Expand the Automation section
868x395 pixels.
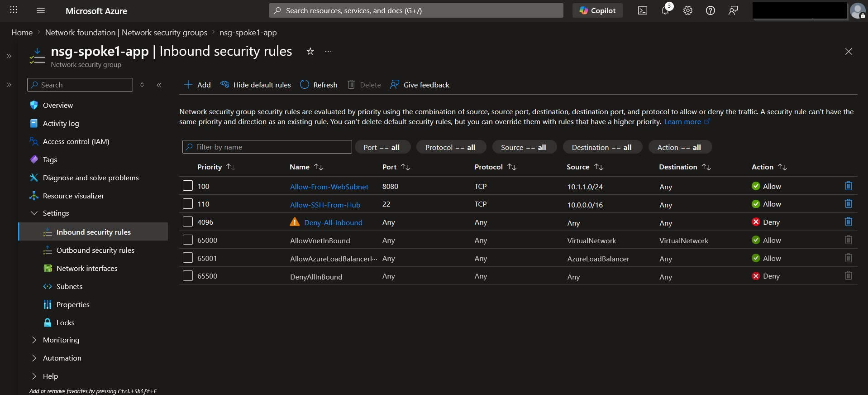click(34, 358)
